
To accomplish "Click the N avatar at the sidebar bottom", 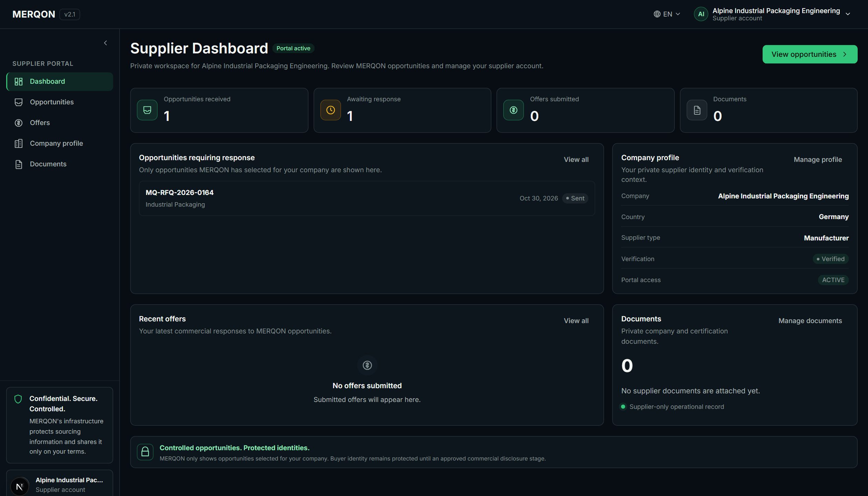I will [20, 486].
